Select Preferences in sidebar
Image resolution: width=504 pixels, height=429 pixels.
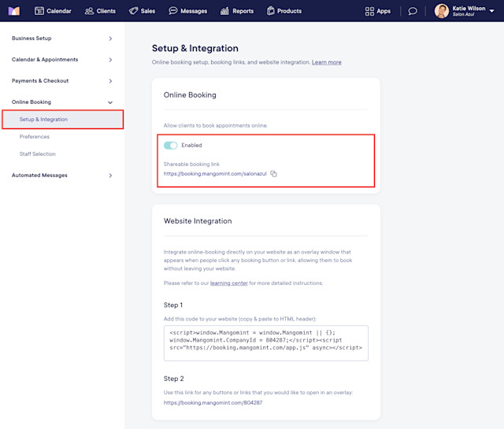pyautogui.click(x=35, y=137)
